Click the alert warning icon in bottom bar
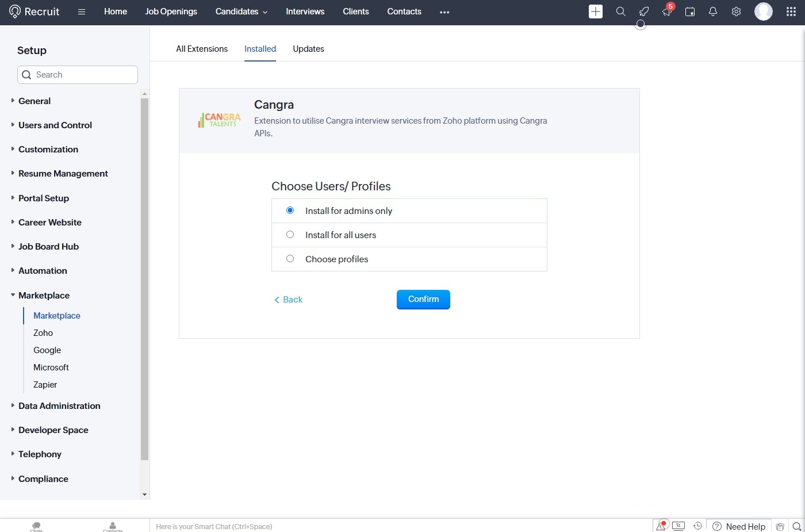This screenshot has width=805, height=532. click(x=661, y=526)
